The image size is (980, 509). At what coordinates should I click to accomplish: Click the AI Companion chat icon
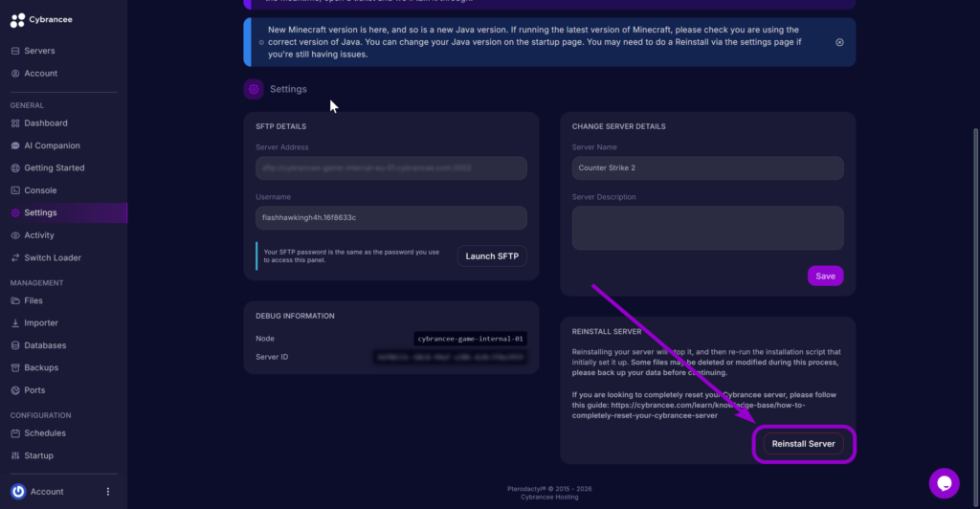pyautogui.click(x=15, y=145)
